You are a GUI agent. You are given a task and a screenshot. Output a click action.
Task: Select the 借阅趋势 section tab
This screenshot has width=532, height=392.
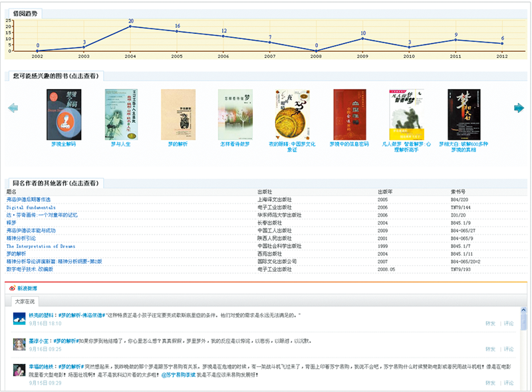(x=27, y=13)
